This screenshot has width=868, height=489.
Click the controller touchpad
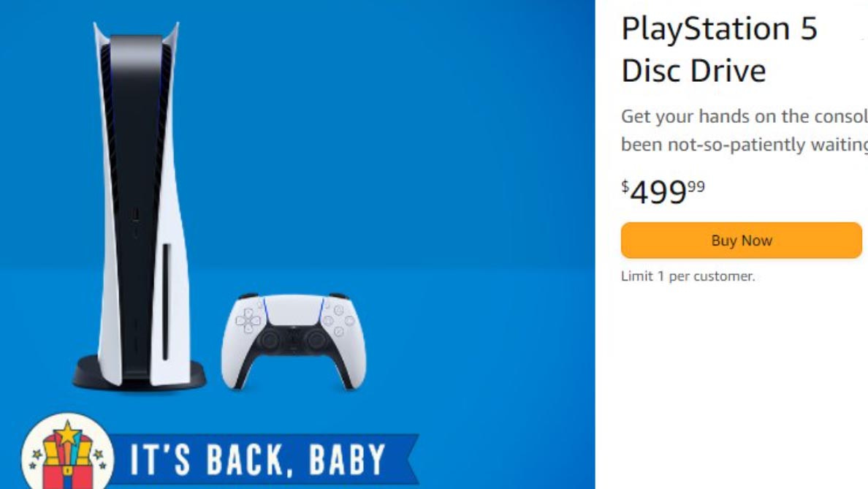point(292,311)
